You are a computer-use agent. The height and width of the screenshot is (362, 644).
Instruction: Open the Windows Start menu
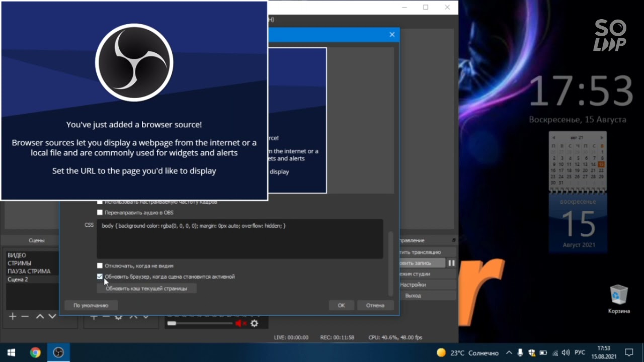11,352
